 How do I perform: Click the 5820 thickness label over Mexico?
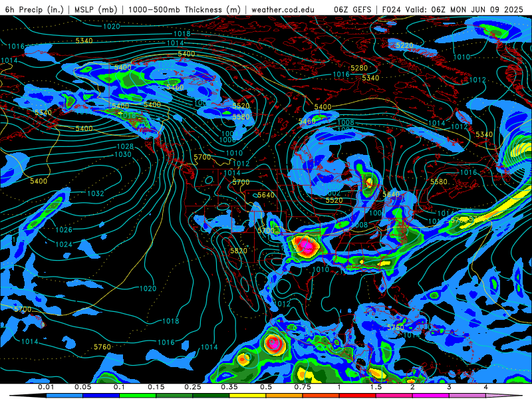click(239, 251)
